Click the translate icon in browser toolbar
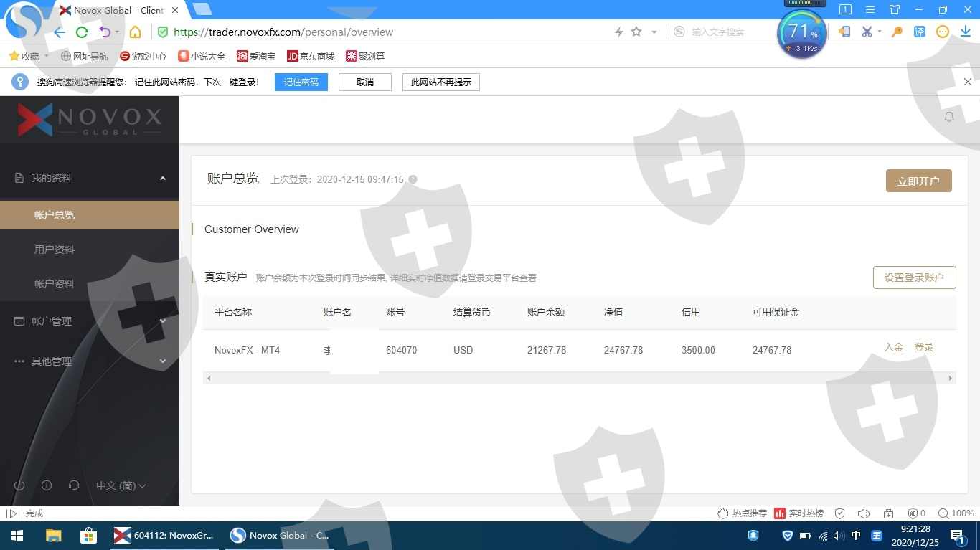The width and height of the screenshot is (980, 550). [919, 32]
